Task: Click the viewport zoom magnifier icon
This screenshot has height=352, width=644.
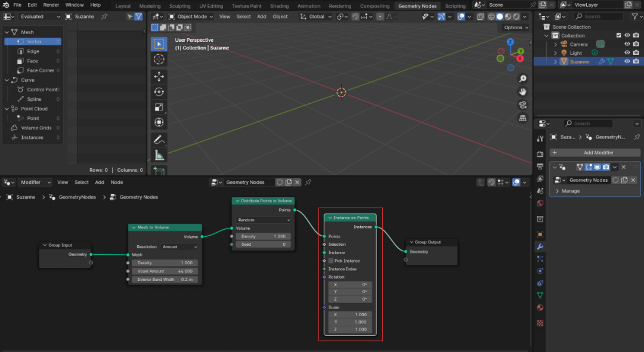Action: 522,79
